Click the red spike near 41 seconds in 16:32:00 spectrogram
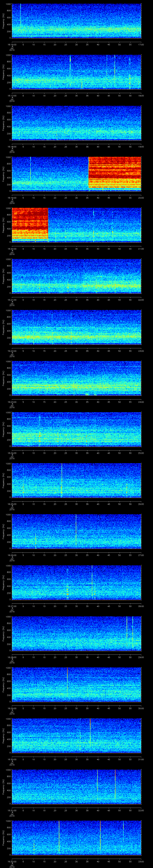This screenshot has height=868, width=153. (x=100, y=836)
